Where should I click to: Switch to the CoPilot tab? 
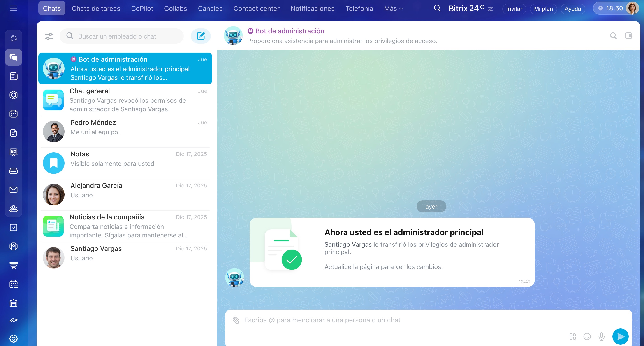click(142, 9)
